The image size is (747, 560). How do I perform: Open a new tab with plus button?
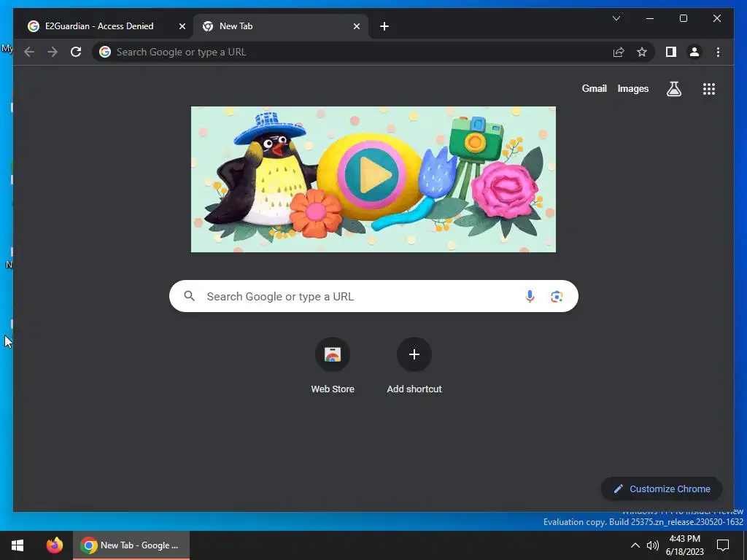coord(384,26)
